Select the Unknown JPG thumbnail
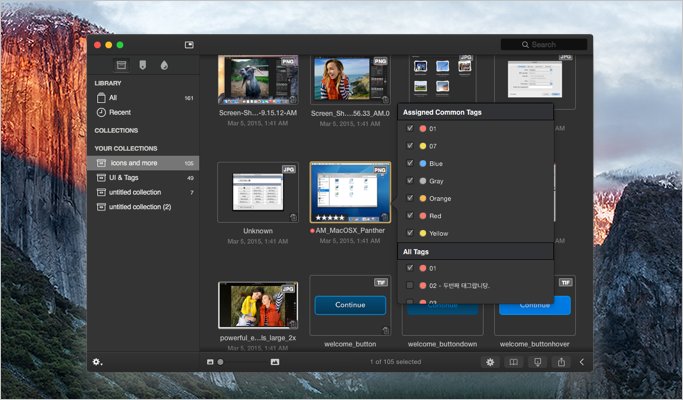This screenshot has height=400, width=683. click(258, 193)
